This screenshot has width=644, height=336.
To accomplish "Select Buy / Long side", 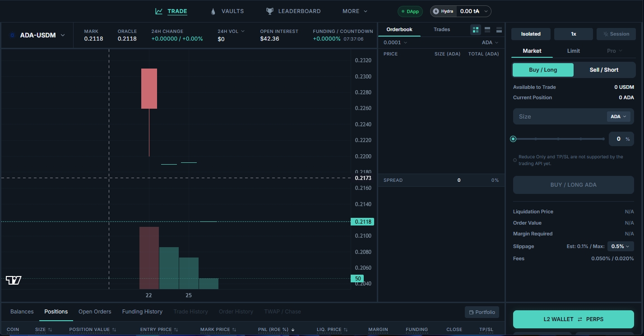I will coord(543,70).
